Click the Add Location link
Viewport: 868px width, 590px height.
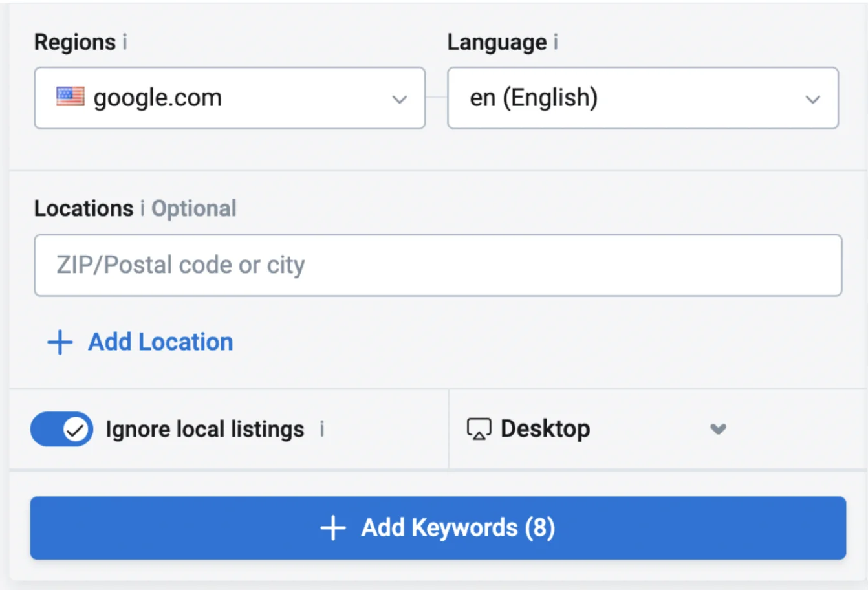[x=159, y=342]
